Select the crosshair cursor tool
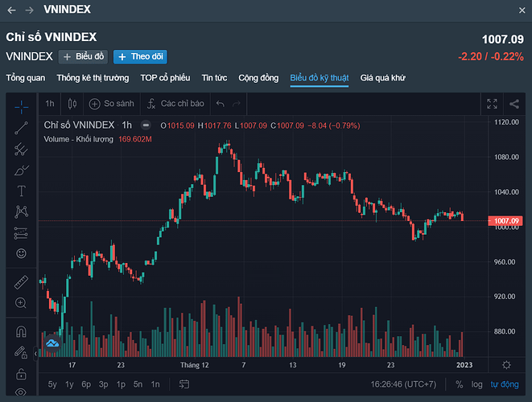The image size is (532, 402). click(x=22, y=105)
